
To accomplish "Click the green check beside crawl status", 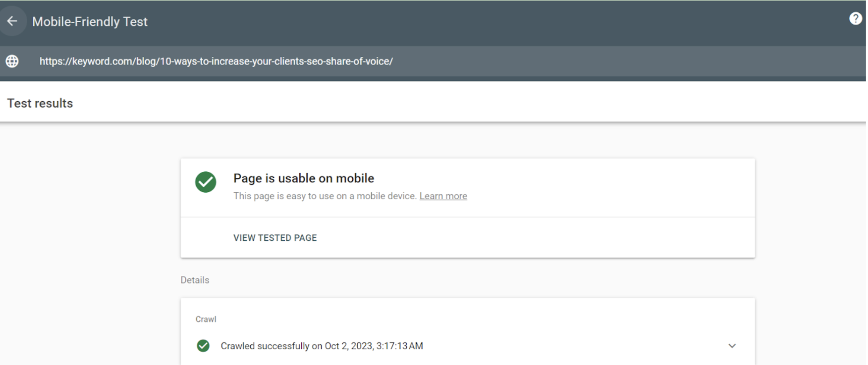I will pos(203,346).
